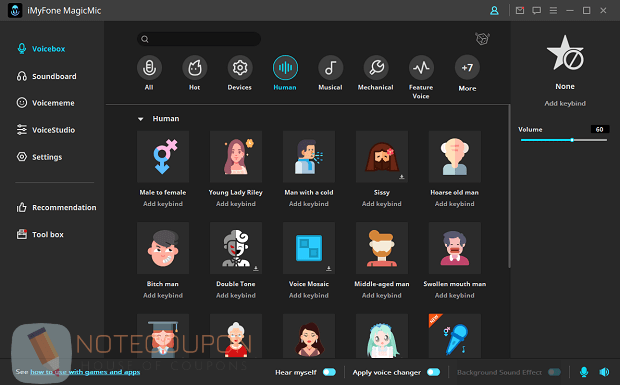Select the All voices category icon

[x=149, y=68]
